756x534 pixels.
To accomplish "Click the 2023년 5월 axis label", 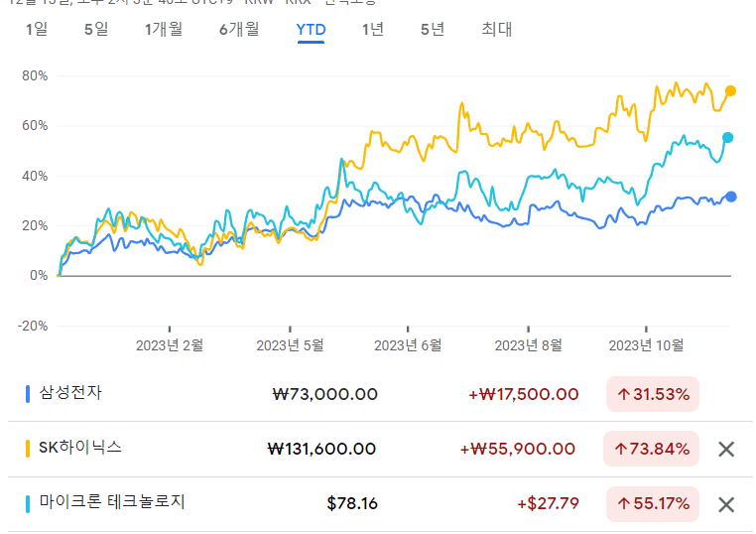I will (290, 345).
